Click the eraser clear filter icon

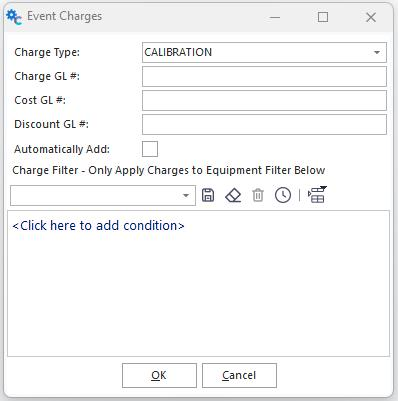pos(233,195)
